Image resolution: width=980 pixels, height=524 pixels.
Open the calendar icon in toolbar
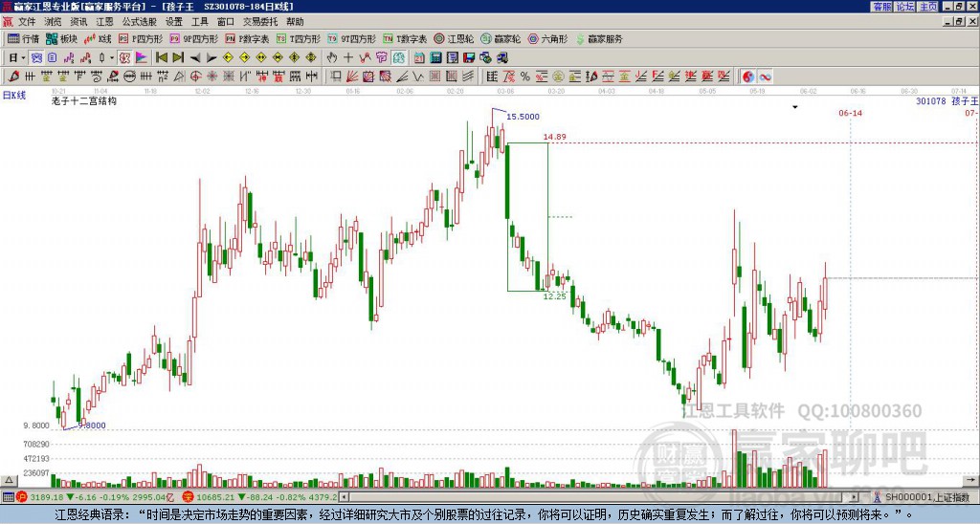(419, 57)
